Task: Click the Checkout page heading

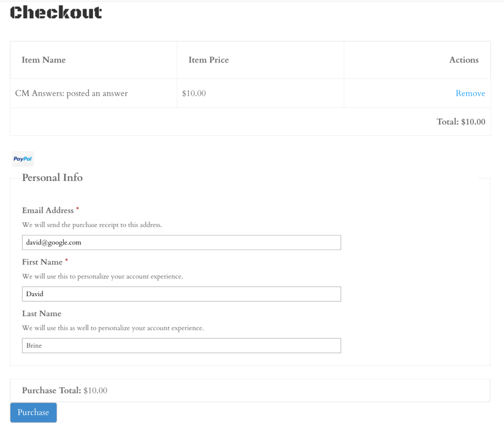Action: pyautogui.click(x=56, y=13)
